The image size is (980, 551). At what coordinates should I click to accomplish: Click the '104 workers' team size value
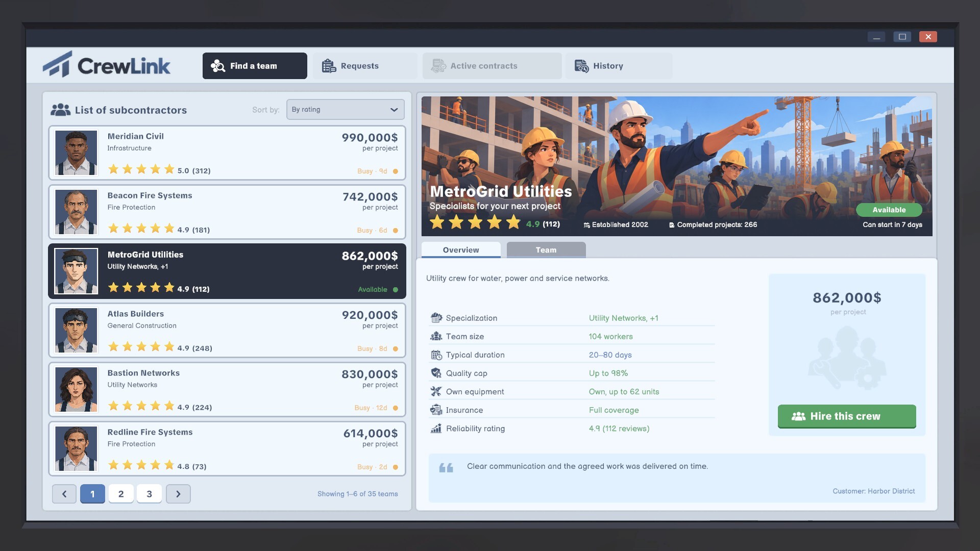click(x=610, y=336)
